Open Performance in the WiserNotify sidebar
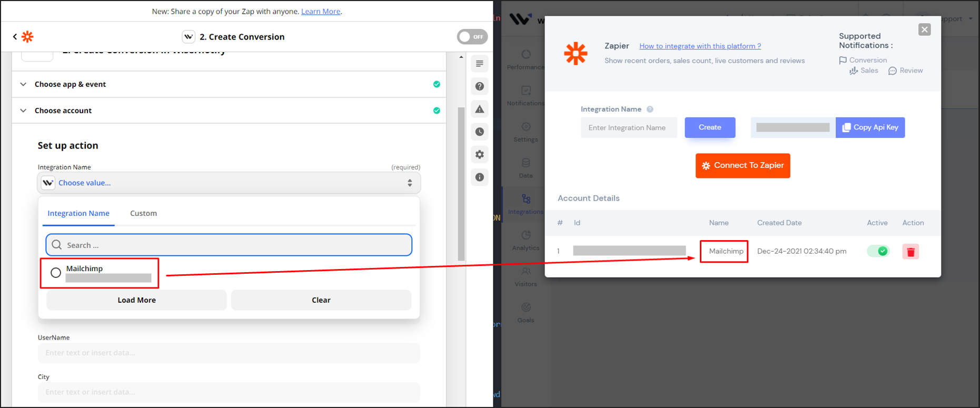The width and height of the screenshot is (980, 408). (x=526, y=59)
